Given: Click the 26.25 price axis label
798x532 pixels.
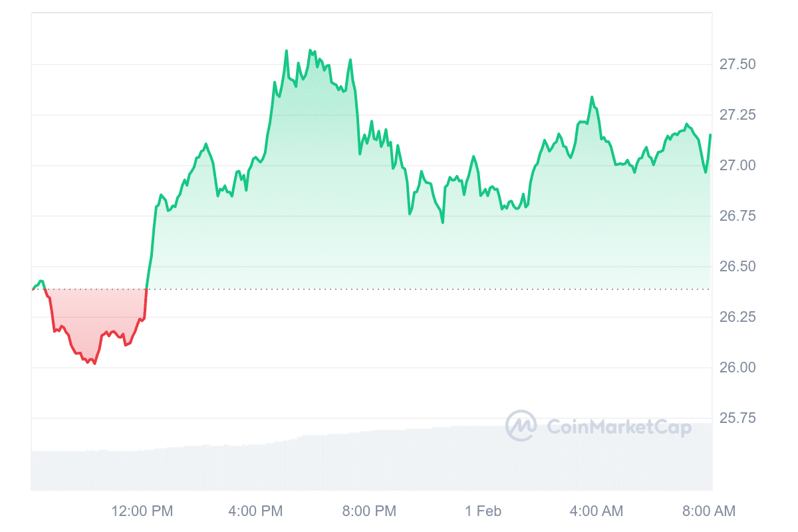Looking at the screenshot, I should click(737, 317).
